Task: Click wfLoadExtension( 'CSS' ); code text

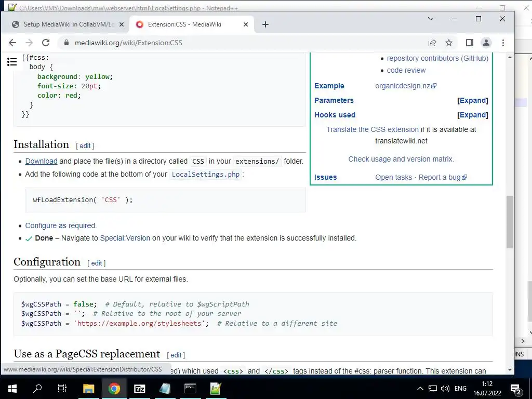Action: click(x=83, y=200)
